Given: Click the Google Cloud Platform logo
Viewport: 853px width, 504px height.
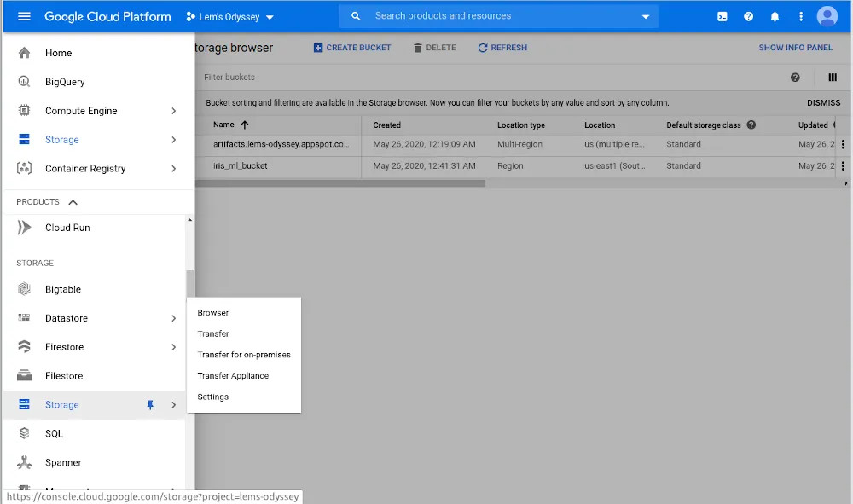Looking at the screenshot, I should click(x=107, y=17).
